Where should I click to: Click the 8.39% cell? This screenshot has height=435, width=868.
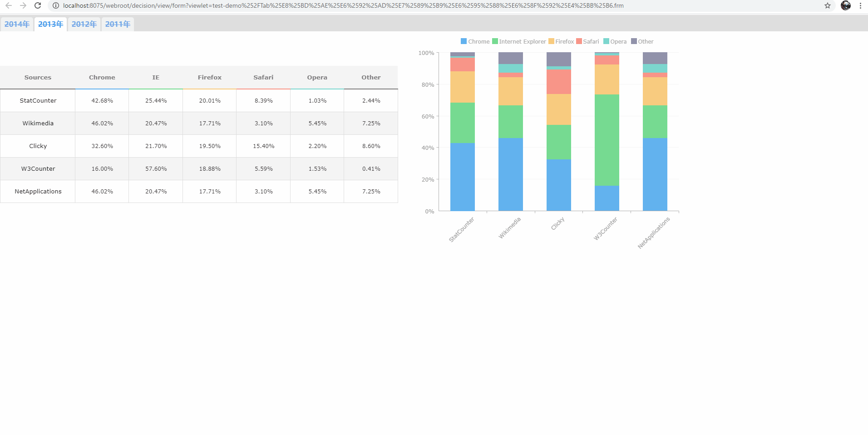(x=263, y=101)
